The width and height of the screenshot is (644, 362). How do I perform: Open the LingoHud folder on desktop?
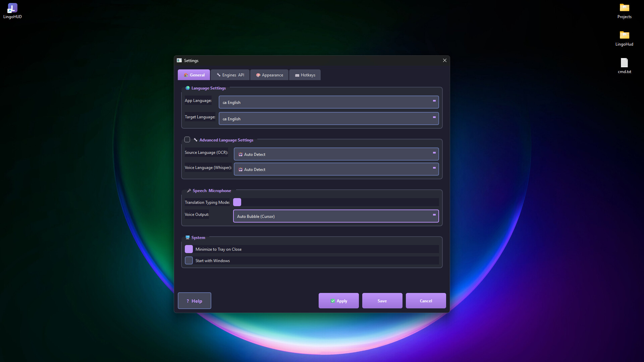624,36
